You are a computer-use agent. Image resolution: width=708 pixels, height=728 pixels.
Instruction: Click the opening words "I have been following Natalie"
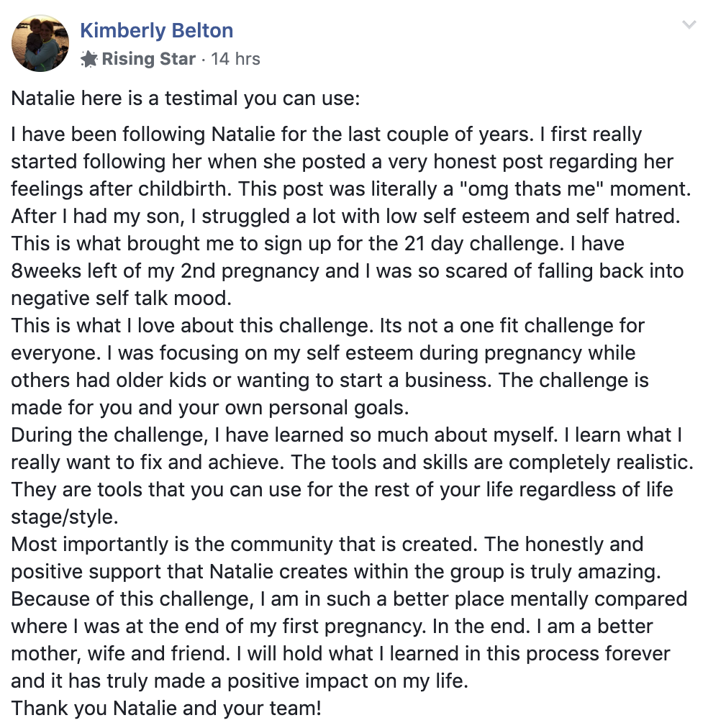click(143, 135)
